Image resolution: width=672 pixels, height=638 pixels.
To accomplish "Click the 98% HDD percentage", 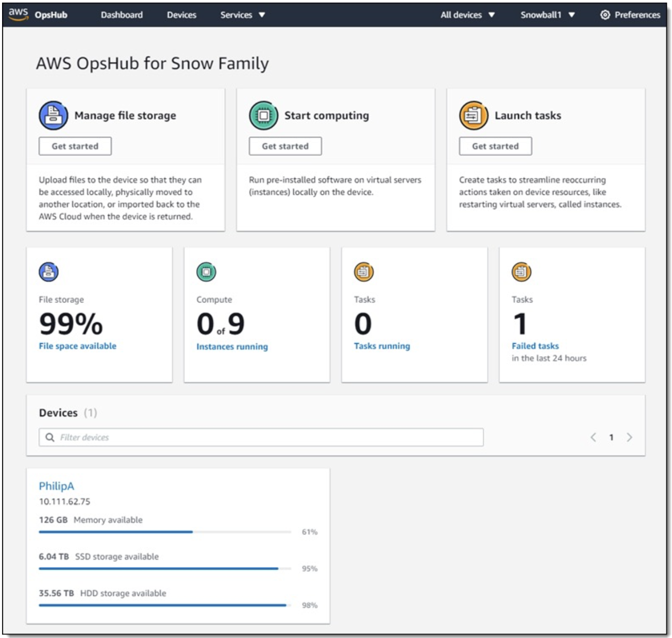I will tap(310, 605).
